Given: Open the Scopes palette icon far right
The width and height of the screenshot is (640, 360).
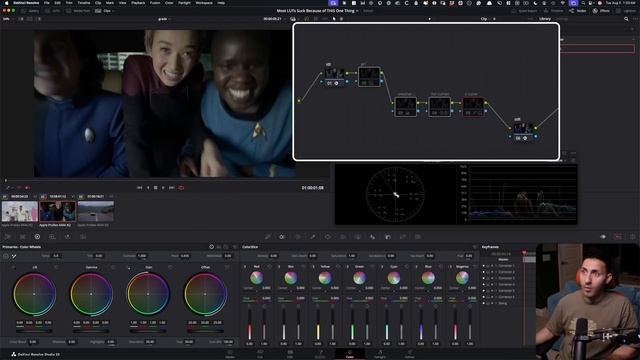Looking at the screenshot, I should click(618, 237).
